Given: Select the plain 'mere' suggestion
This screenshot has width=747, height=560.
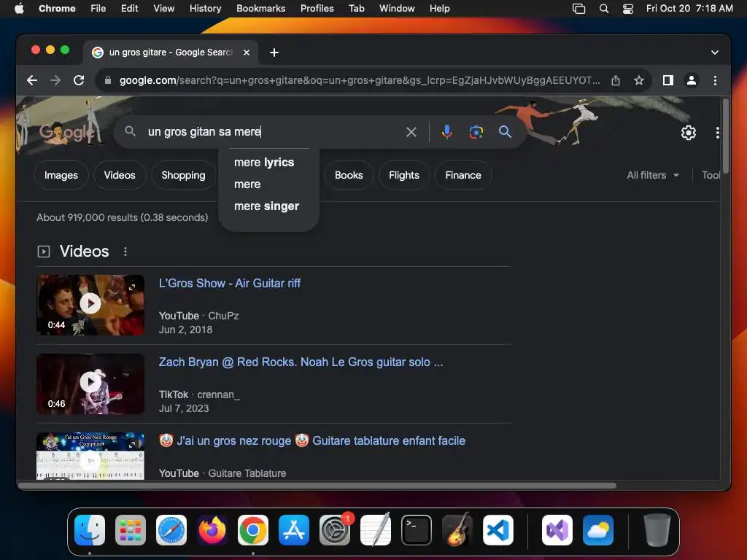Looking at the screenshot, I should [x=247, y=184].
